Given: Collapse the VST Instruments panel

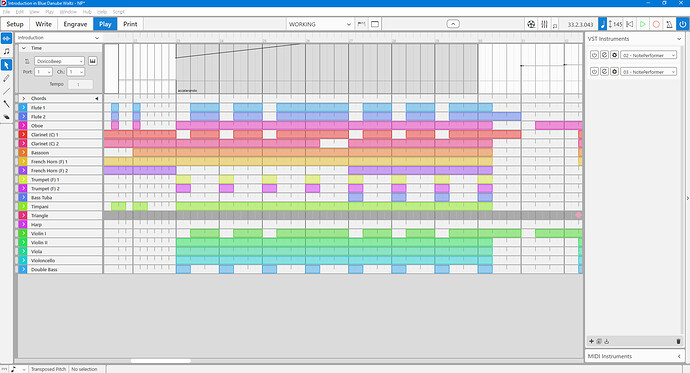Looking at the screenshot, I should [679, 39].
